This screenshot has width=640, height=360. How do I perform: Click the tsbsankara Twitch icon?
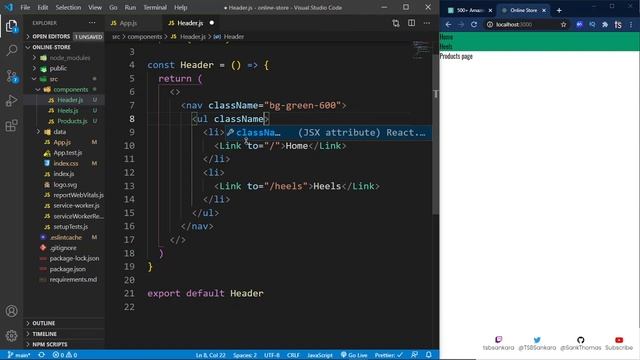click(x=498, y=340)
